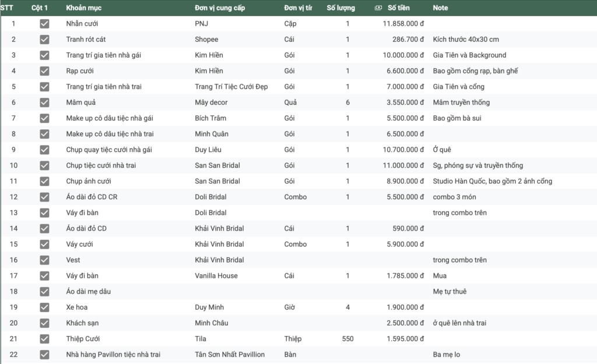Select the Cột 1 column header
The image size is (597, 364).
pos(40,8)
